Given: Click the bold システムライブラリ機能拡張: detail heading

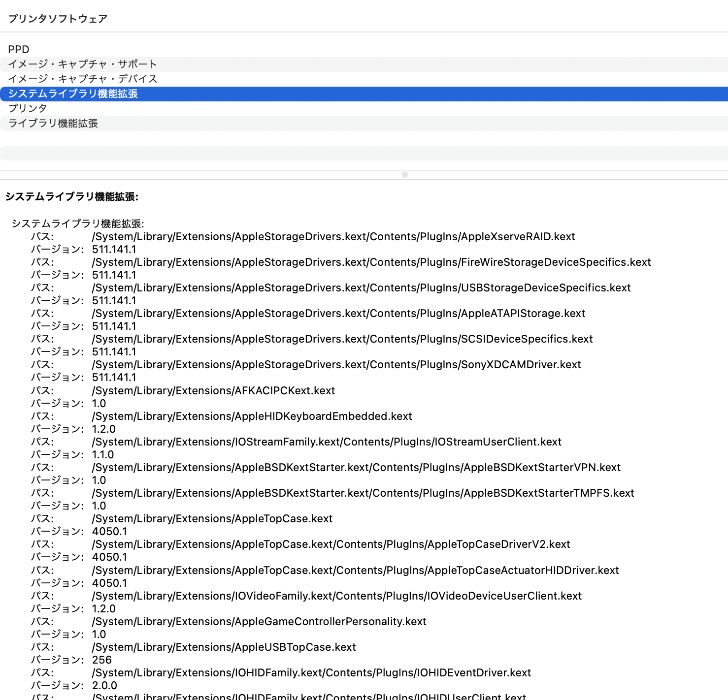Looking at the screenshot, I should (72, 197).
